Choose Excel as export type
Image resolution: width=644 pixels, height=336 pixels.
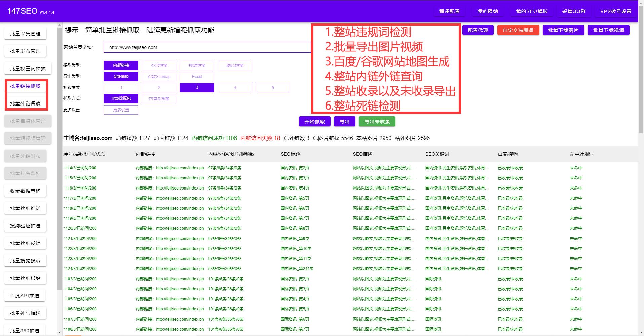(197, 76)
